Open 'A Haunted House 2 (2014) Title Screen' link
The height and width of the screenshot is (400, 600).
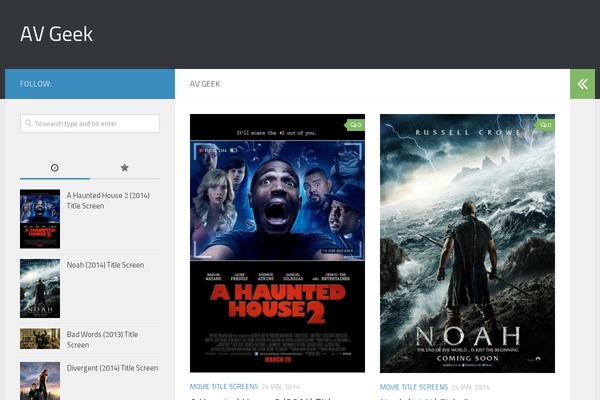click(108, 201)
